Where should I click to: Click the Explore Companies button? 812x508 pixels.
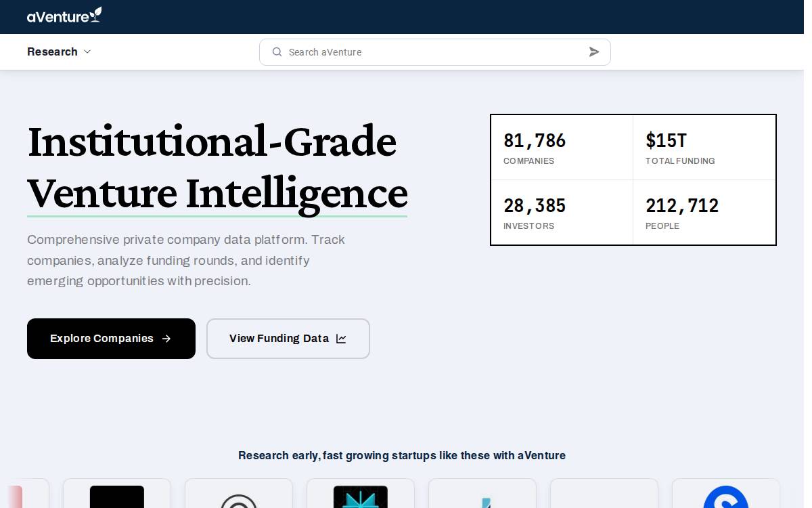click(x=111, y=339)
